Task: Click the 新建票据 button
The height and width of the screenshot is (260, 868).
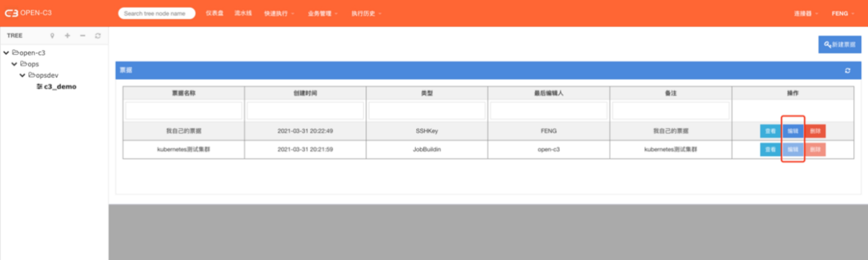Action: tap(840, 44)
